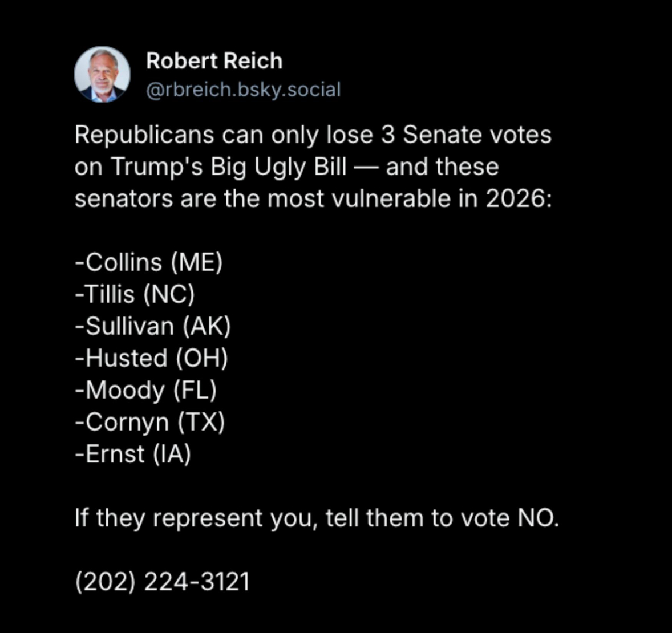
Task: Click the Robert Reich display name
Action: tap(214, 61)
